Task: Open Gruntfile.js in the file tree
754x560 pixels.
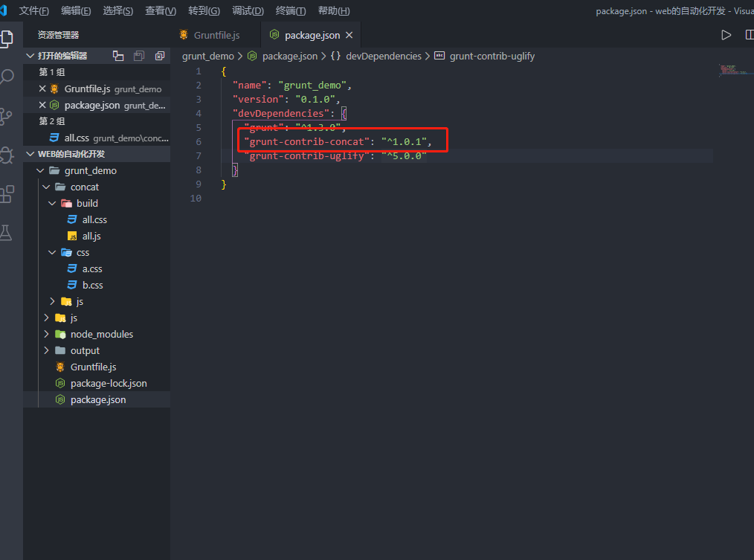Action: 93,367
